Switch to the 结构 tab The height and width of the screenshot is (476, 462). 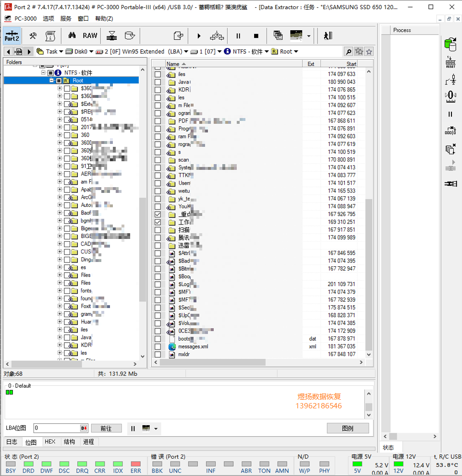tap(69, 442)
